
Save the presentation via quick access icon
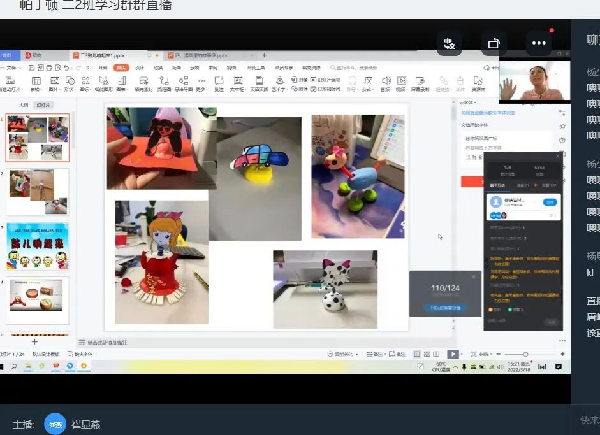[32, 68]
